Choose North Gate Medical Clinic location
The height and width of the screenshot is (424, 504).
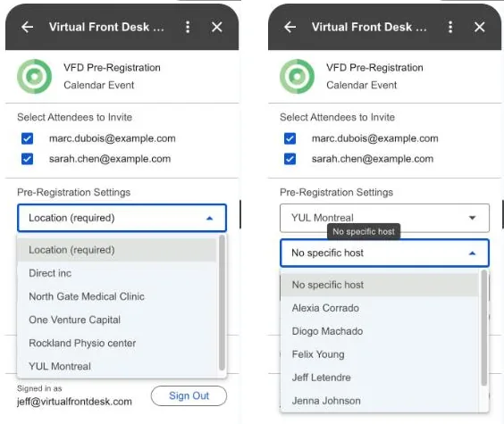[x=117, y=296]
